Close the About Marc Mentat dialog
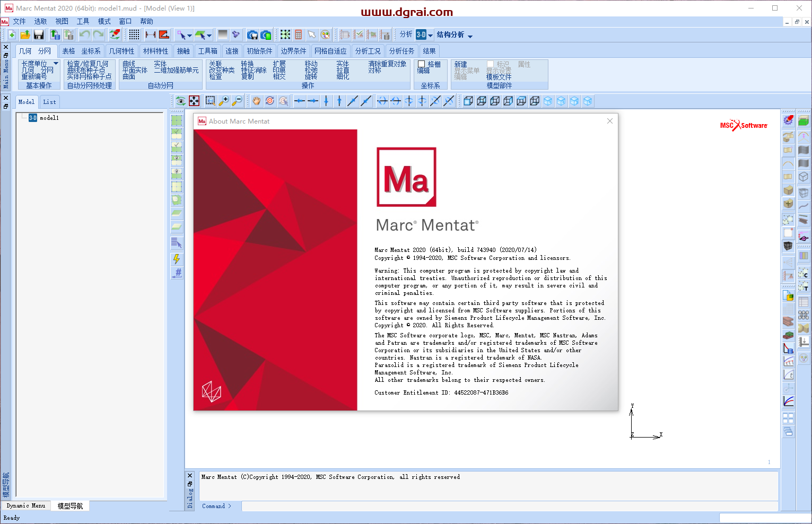 (610, 121)
